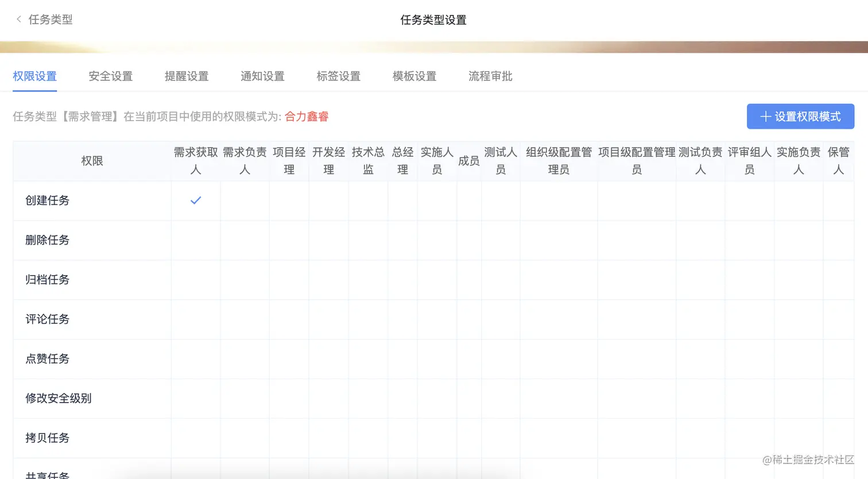Click the 评审组人员 column header
The width and height of the screenshot is (868, 479).
pyautogui.click(x=749, y=161)
